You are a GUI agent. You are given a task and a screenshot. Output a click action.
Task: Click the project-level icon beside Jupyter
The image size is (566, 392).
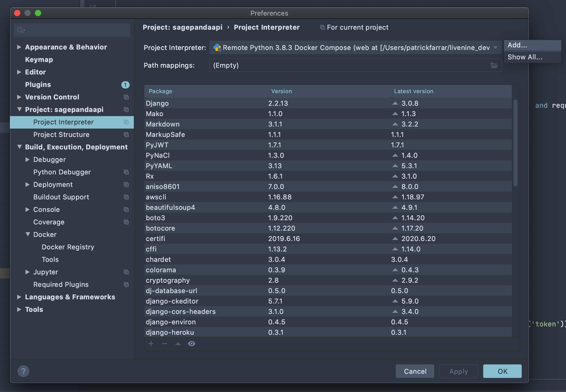[126, 272]
